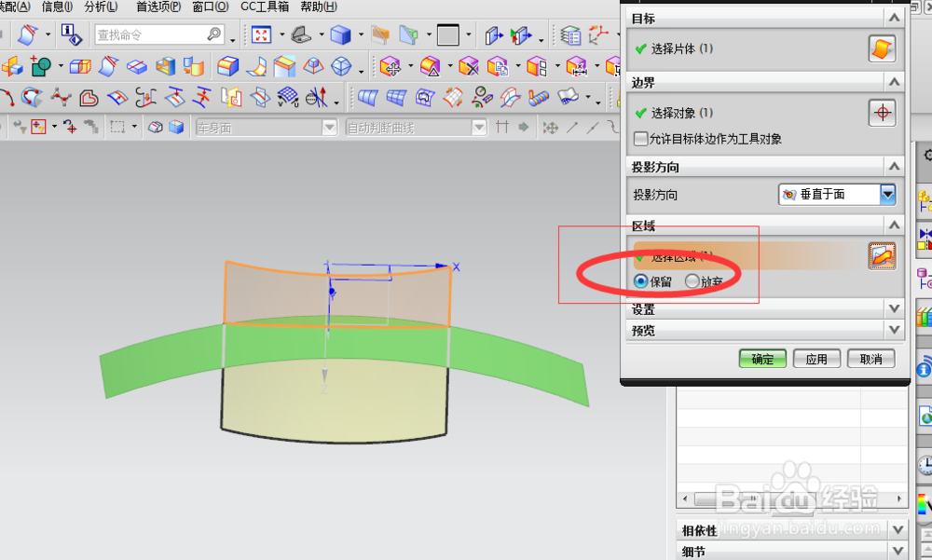Click the horizontal scrollbar in the lower right panel
Image resolution: width=932 pixels, height=560 pixels.
pos(791,499)
